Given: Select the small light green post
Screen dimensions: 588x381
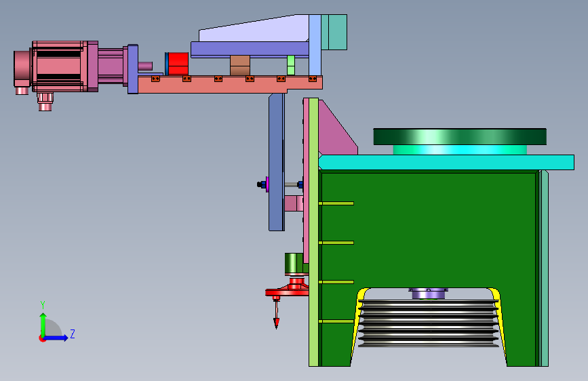Looking at the screenshot, I should (x=291, y=66).
